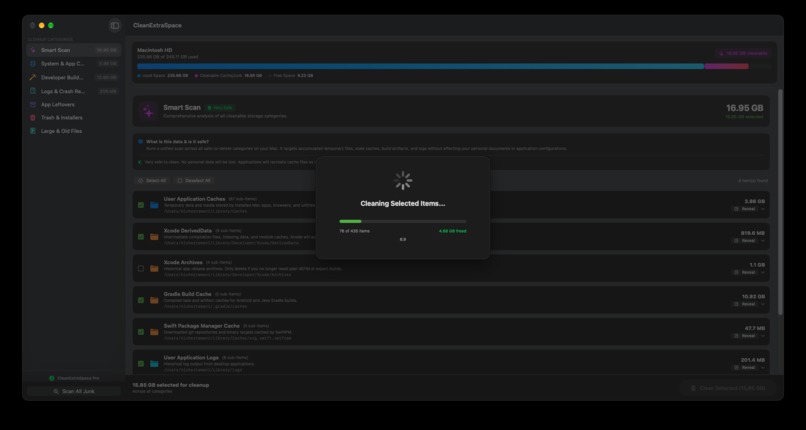Screen dimensions: 806x430
Task: Click the 'Very Safe' badge
Action: 221,108
